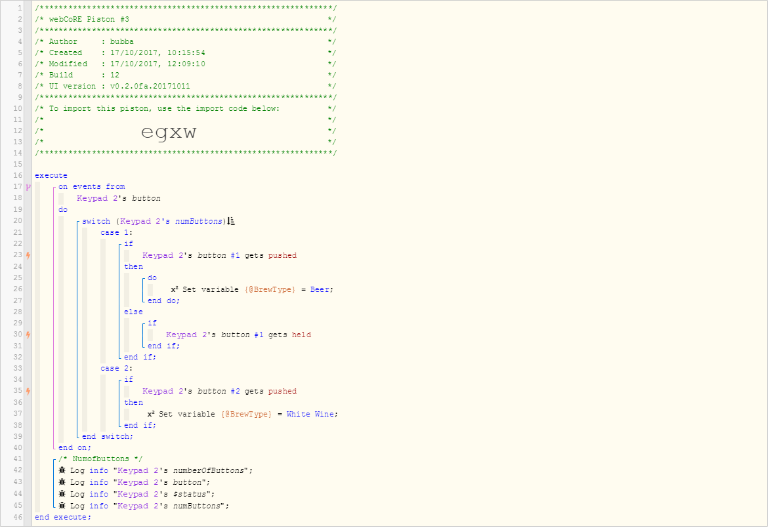Click "end on;" on line 40
773x532 pixels.
75,448
